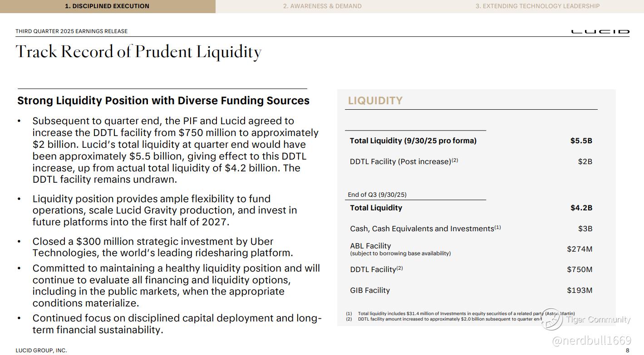644x355 pixels.
Task: Select the '1. Disciplined Execution' section tab
Action: click(x=108, y=6)
